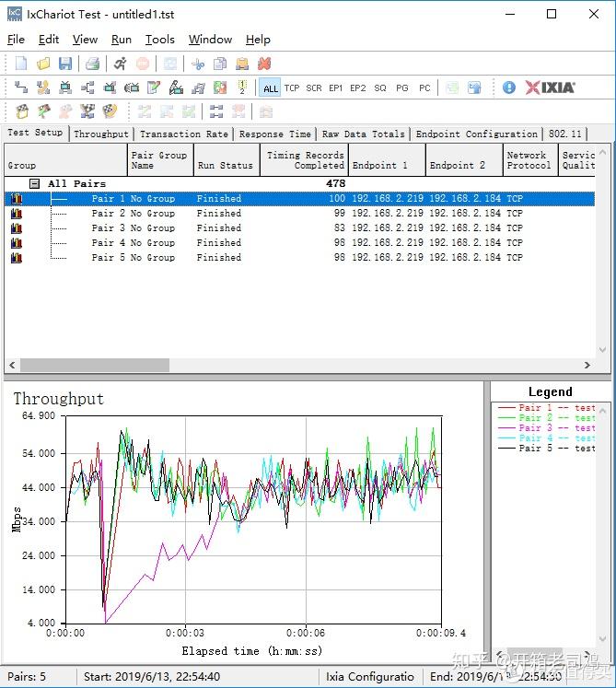Click the IXIA logo
Screen dimensions: 616x688
(x=551, y=87)
